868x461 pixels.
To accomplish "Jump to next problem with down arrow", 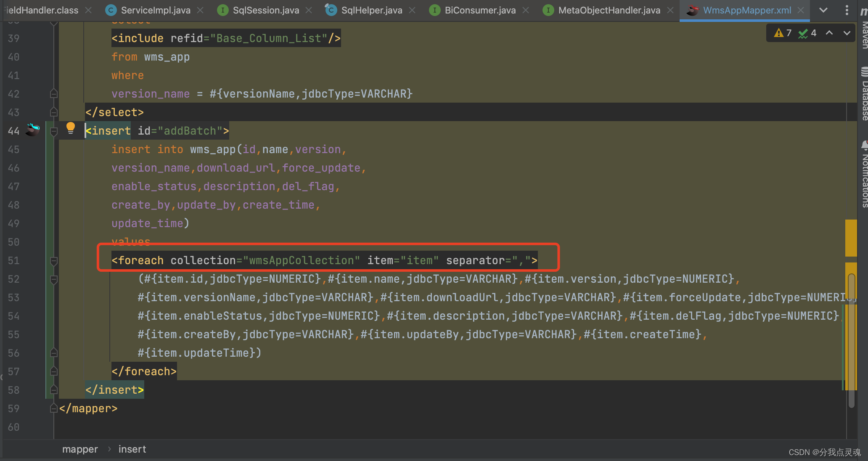I will pos(847,33).
